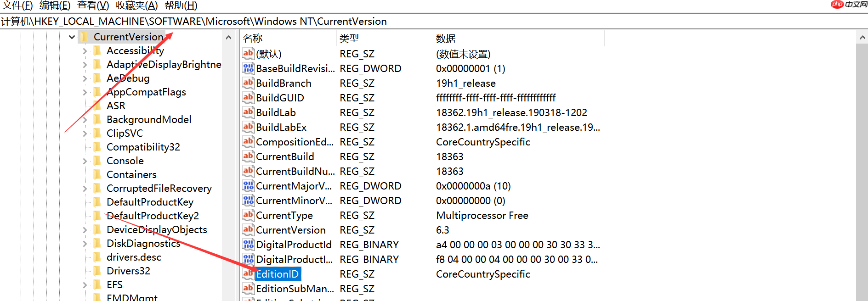Expand the Accessibility key
Screen dimensions: 868x301
(85, 51)
